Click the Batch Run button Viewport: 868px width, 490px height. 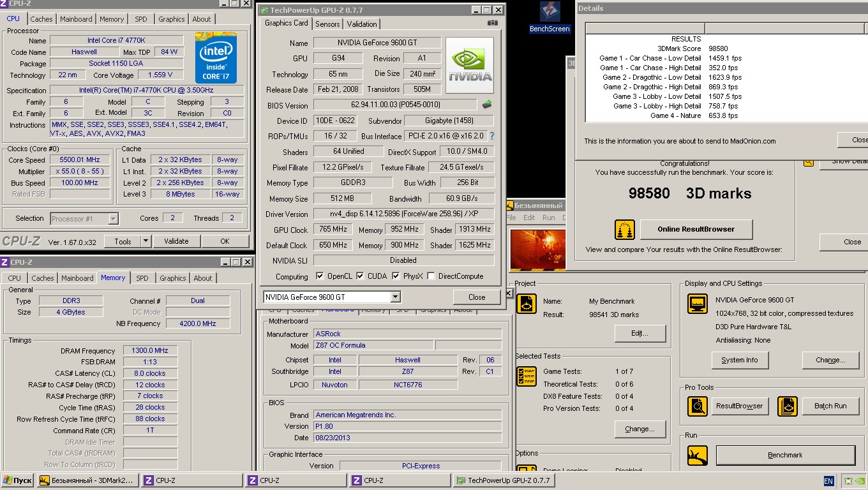830,406
